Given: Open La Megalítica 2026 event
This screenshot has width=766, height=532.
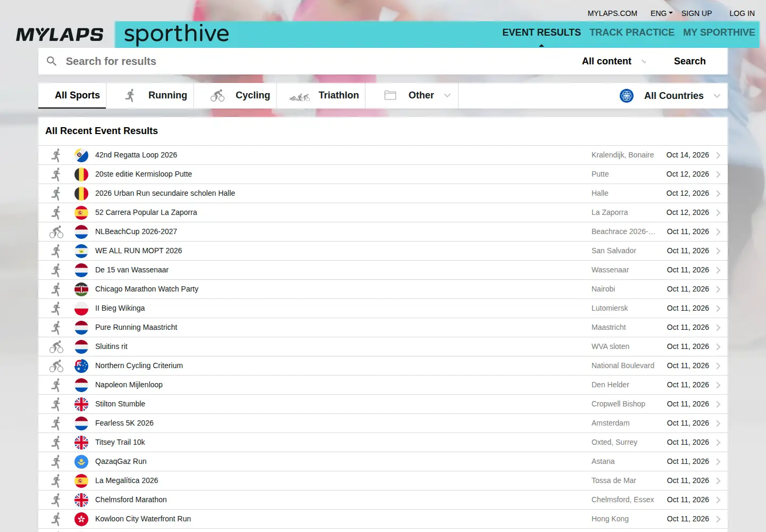Looking at the screenshot, I should (383, 481).
